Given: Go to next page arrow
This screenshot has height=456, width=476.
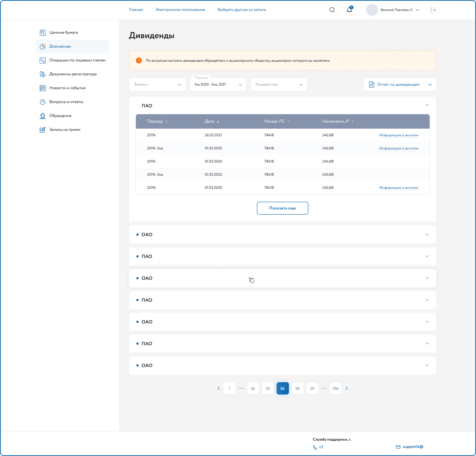Looking at the screenshot, I should 347,388.
